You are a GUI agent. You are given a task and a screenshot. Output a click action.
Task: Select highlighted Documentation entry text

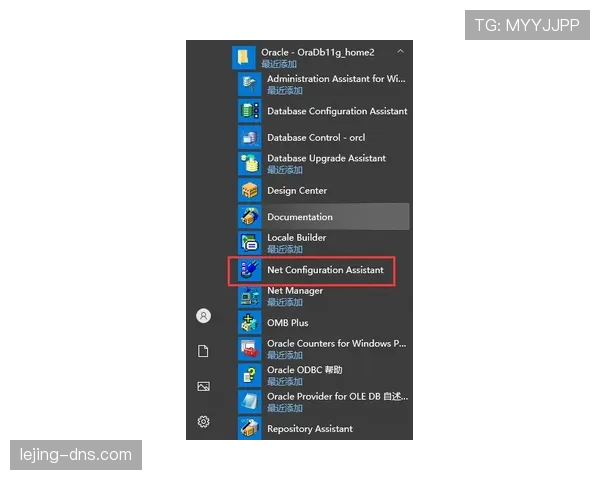coord(300,217)
